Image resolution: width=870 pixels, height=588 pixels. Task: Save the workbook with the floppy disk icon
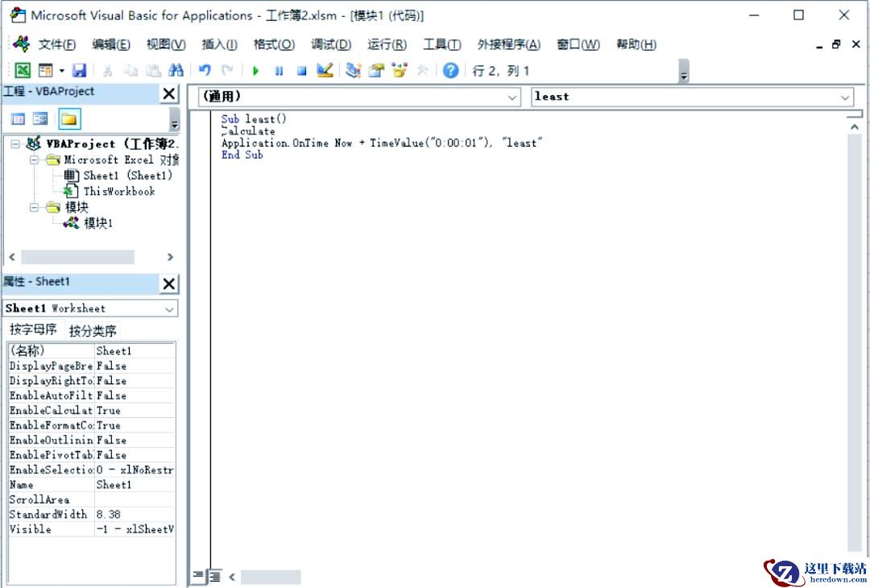79,71
